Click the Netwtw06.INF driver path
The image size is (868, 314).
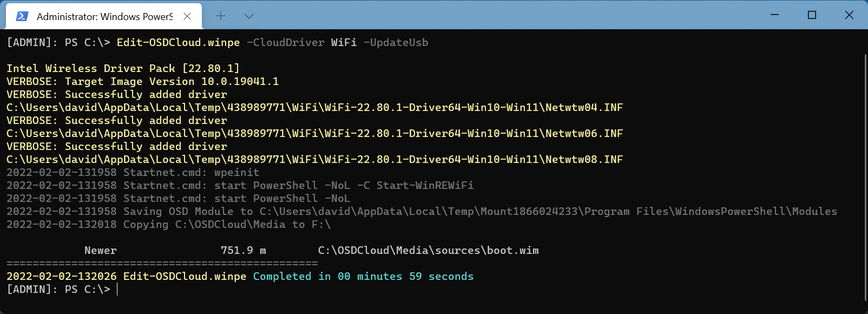tap(314, 133)
